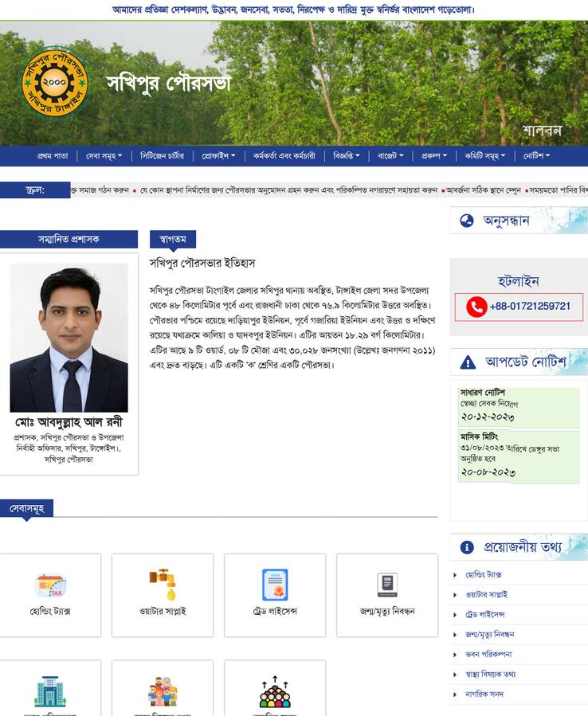Open the বাজেট dropdown in navbar

[x=390, y=156]
